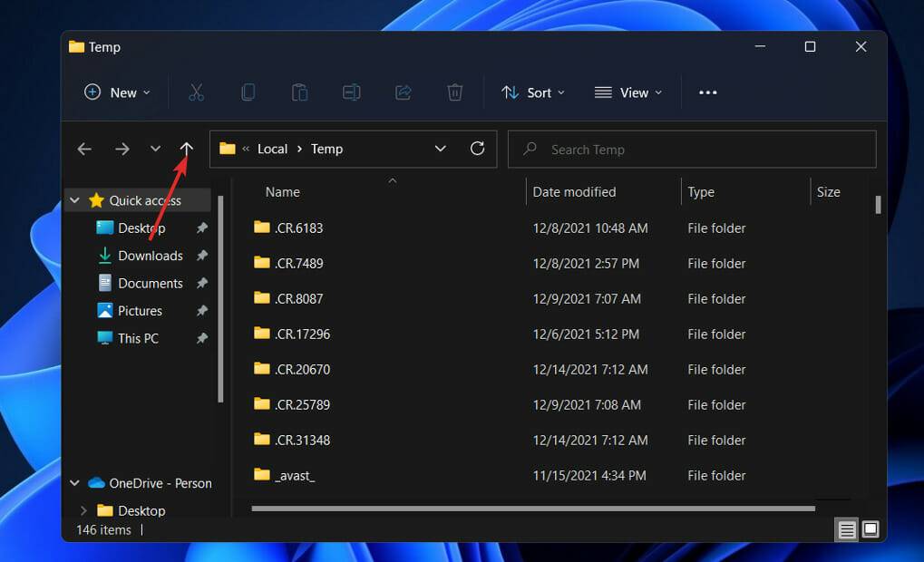The height and width of the screenshot is (562, 924).
Task: Click the Share icon in toolbar
Action: click(x=404, y=92)
